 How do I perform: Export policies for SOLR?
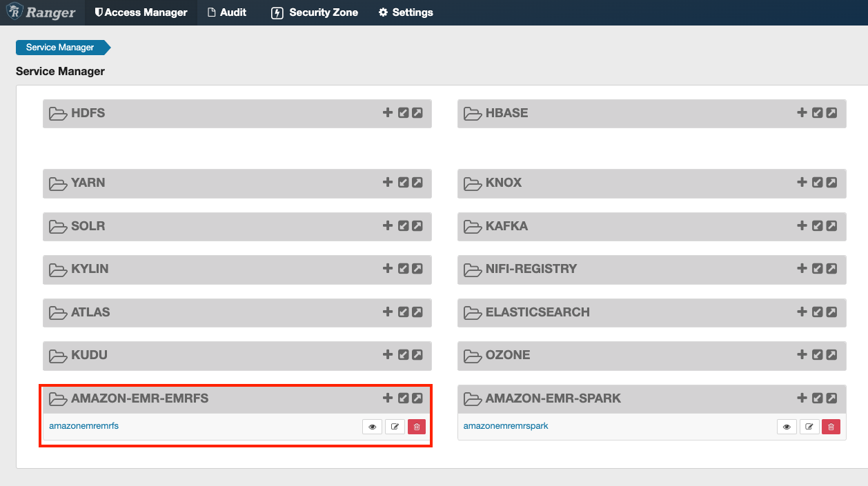click(417, 225)
